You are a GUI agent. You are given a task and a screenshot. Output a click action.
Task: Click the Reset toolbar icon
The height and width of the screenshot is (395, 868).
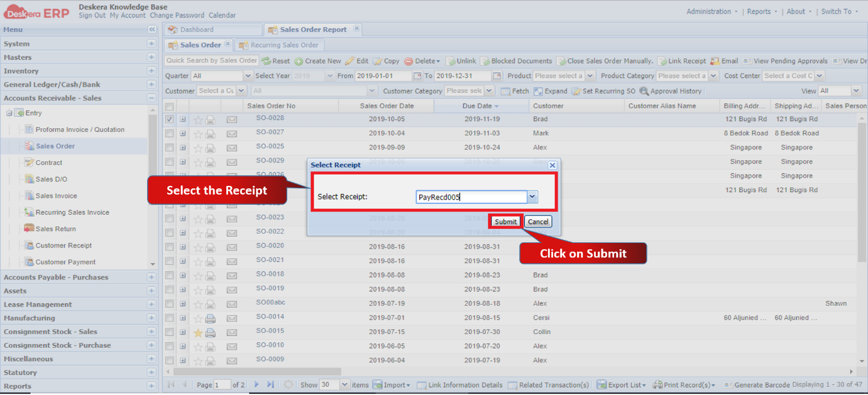(x=266, y=61)
